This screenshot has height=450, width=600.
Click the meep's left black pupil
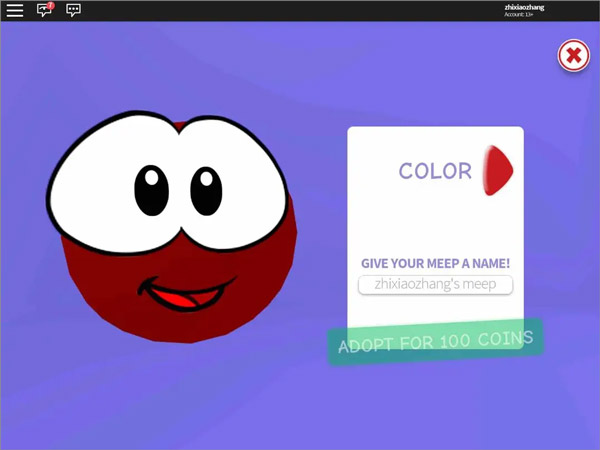point(149,189)
